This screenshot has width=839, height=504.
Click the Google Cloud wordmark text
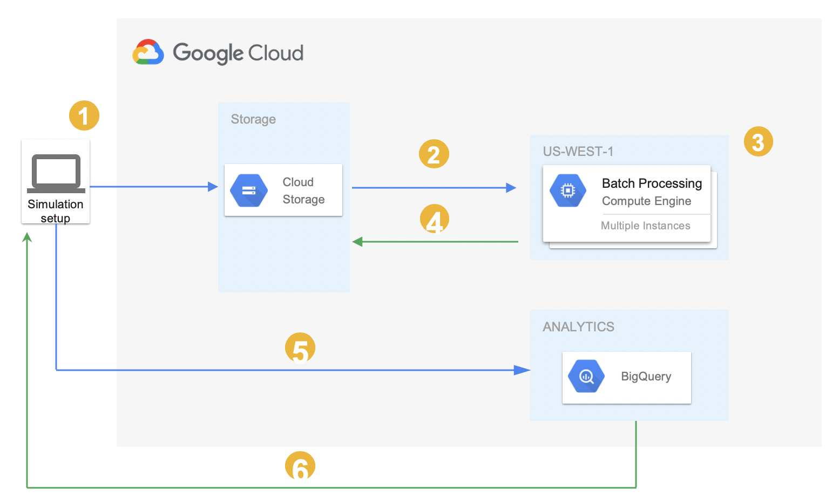click(238, 53)
